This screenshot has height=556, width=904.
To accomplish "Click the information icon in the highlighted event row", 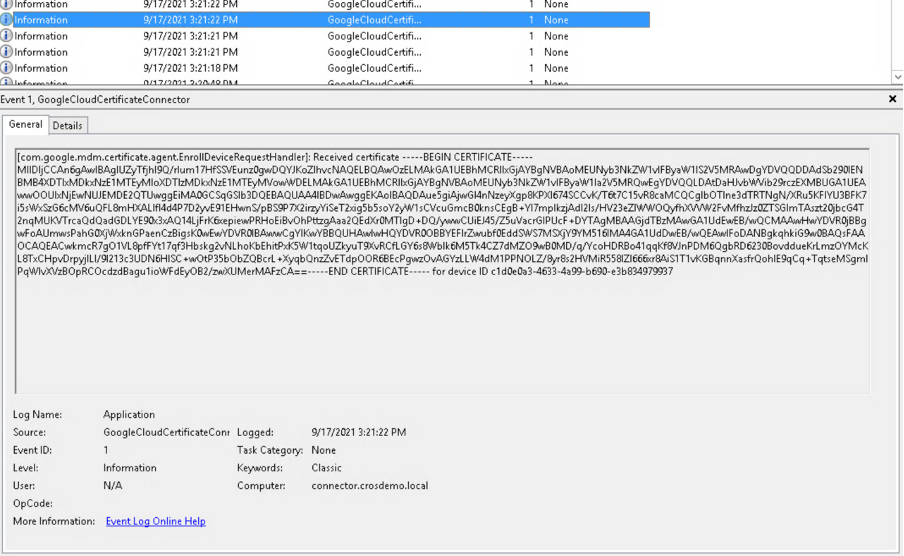I will click(7, 20).
